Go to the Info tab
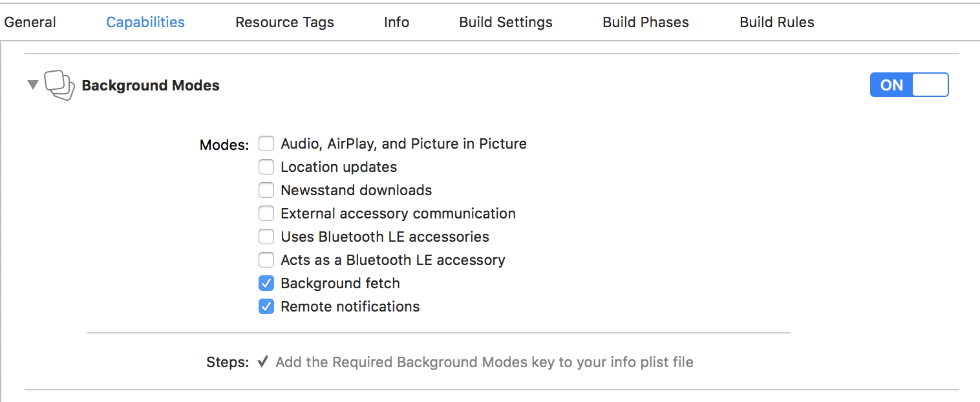Viewport: 980px width, 402px height. [x=396, y=22]
